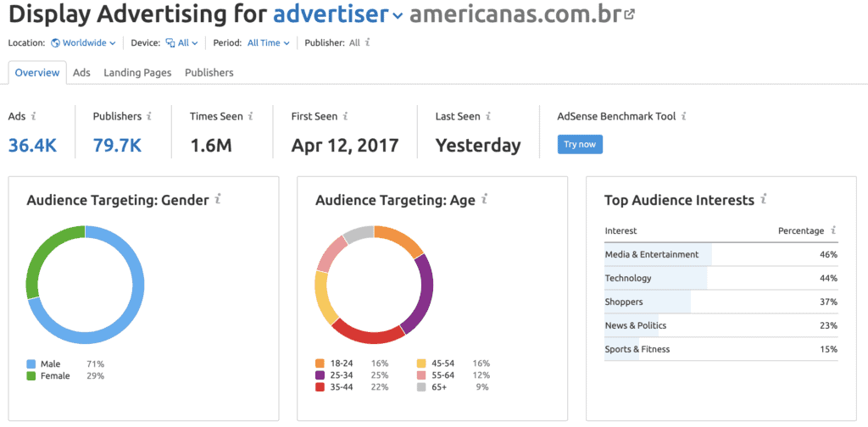Click the News & Politics interest row
868x427 pixels.
click(721, 325)
